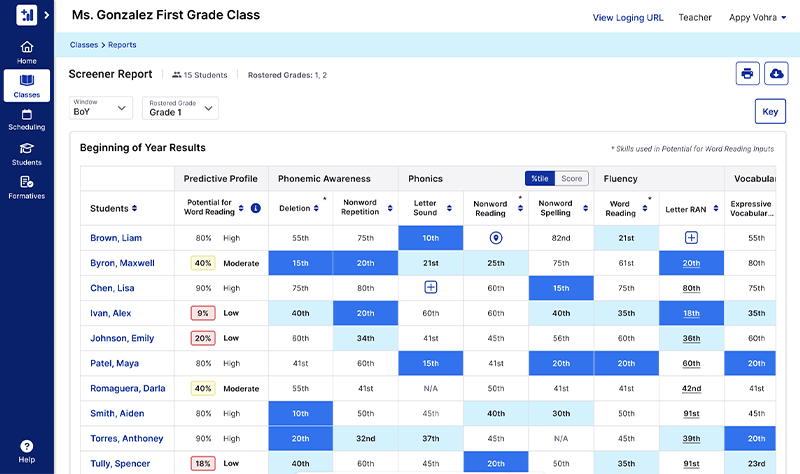Open Students in the sidebar

pos(27,154)
